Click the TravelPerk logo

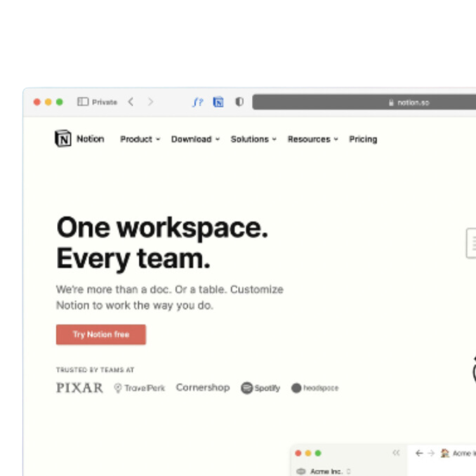tap(140, 388)
